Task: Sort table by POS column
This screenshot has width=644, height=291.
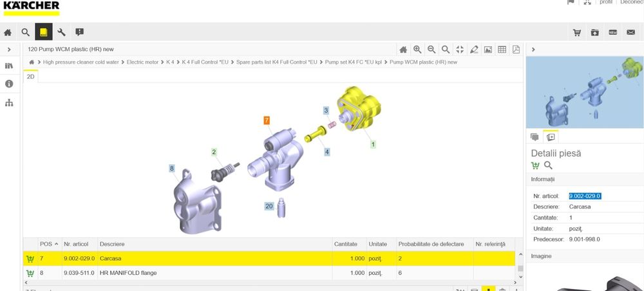Action: [48, 244]
